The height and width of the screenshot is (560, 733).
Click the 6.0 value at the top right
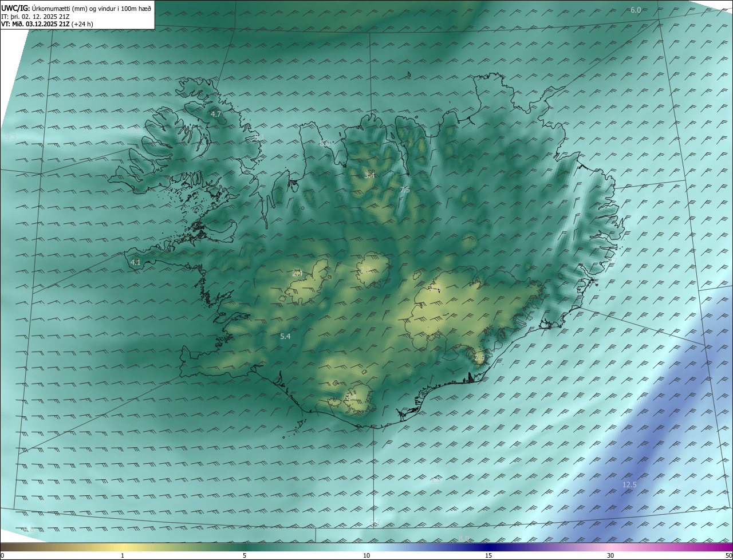(x=636, y=10)
